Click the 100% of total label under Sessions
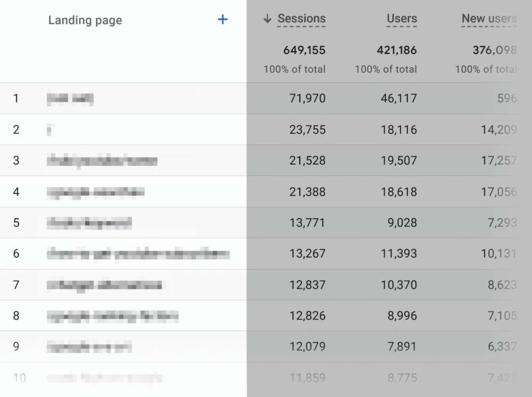This screenshot has height=397, width=532. [x=295, y=69]
